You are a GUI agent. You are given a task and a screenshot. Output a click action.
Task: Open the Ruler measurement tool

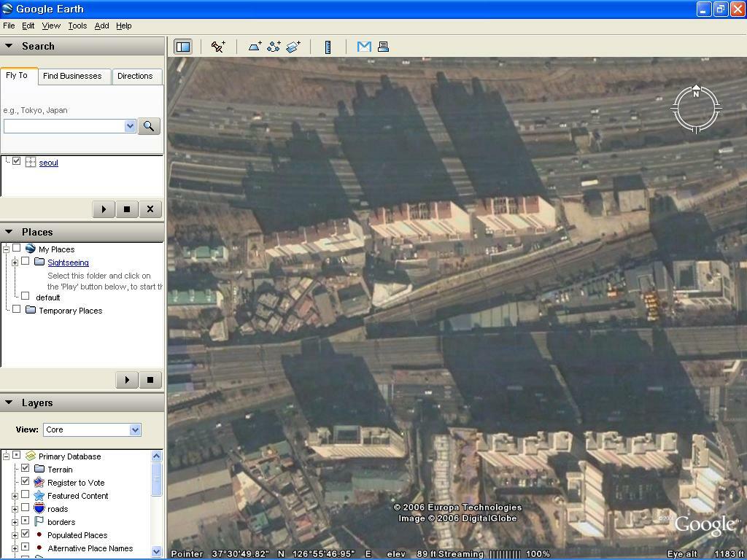pyautogui.click(x=328, y=47)
